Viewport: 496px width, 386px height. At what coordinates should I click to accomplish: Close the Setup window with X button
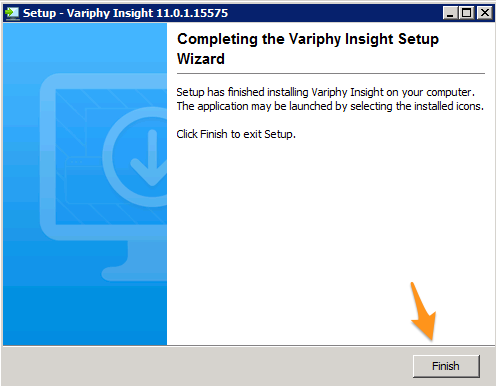click(485, 13)
